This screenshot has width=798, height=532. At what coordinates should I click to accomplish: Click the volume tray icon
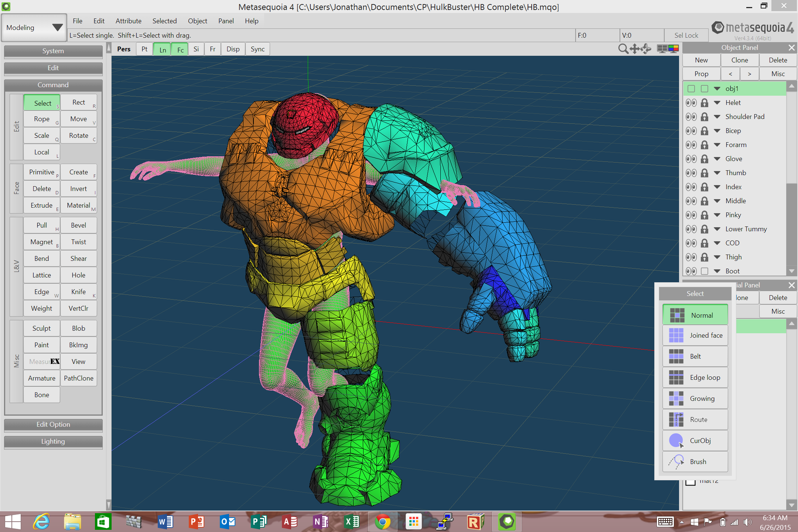[747, 522]
